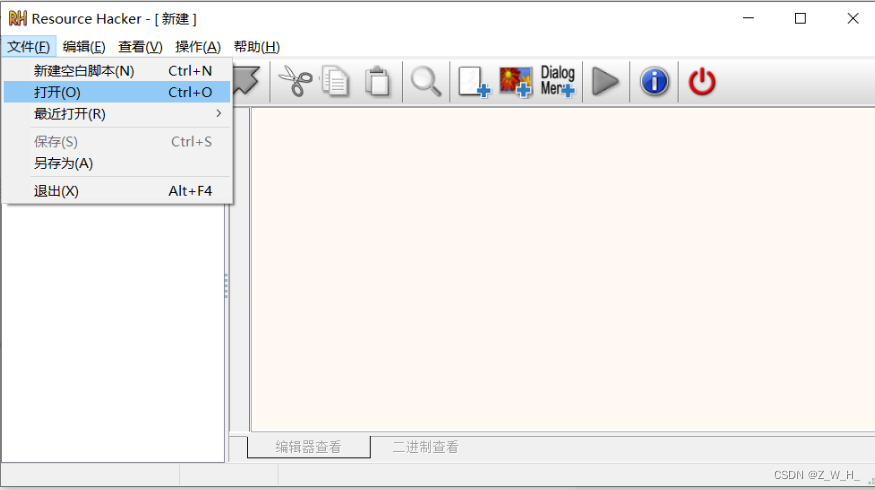The image size is (875, 490).
Task: Open the 帮助(H) menu
Action: point(257,47)
